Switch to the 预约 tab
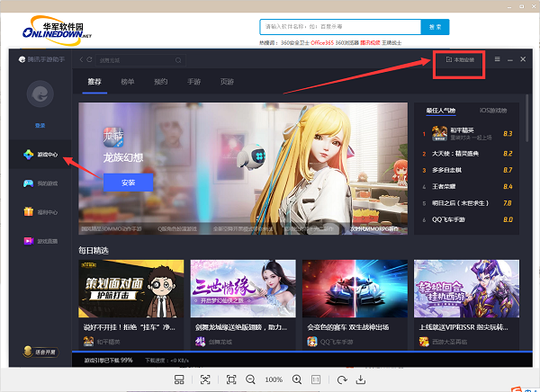 tap(160, 82)
